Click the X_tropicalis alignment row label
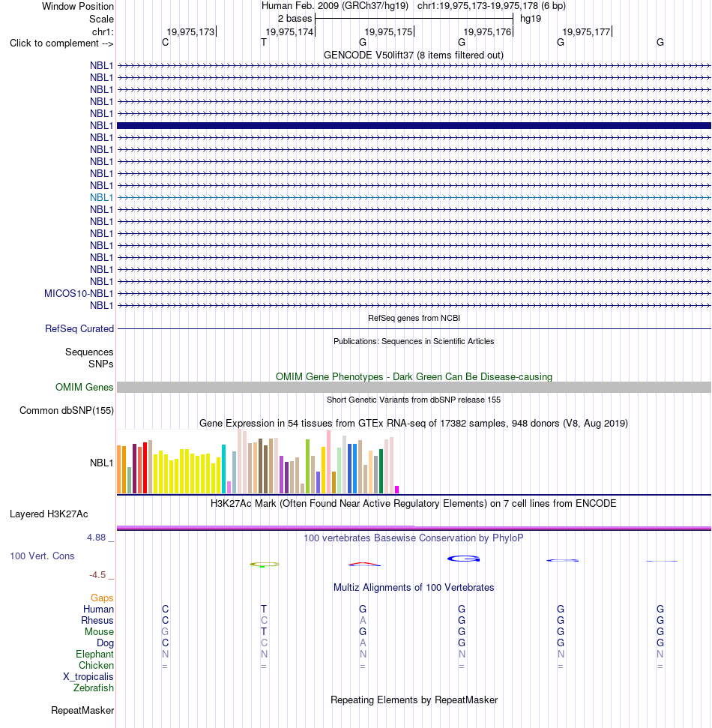 click(88, 676)
